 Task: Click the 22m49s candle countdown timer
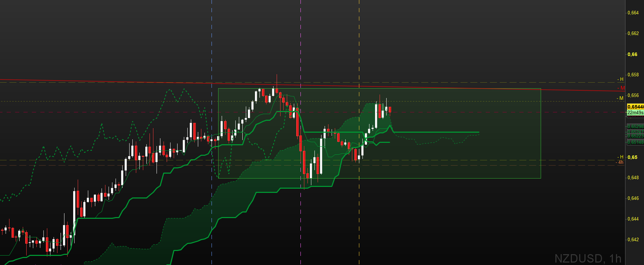coord(635,112)
